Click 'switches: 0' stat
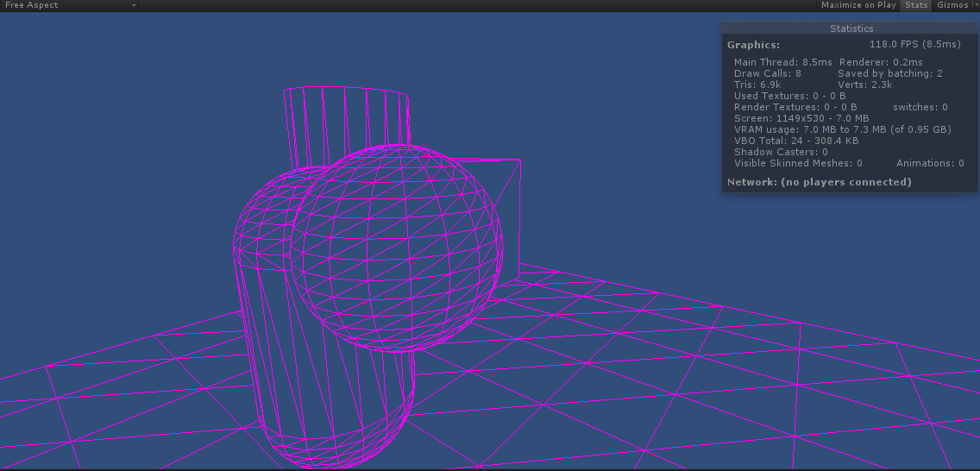 click(920, 108)
